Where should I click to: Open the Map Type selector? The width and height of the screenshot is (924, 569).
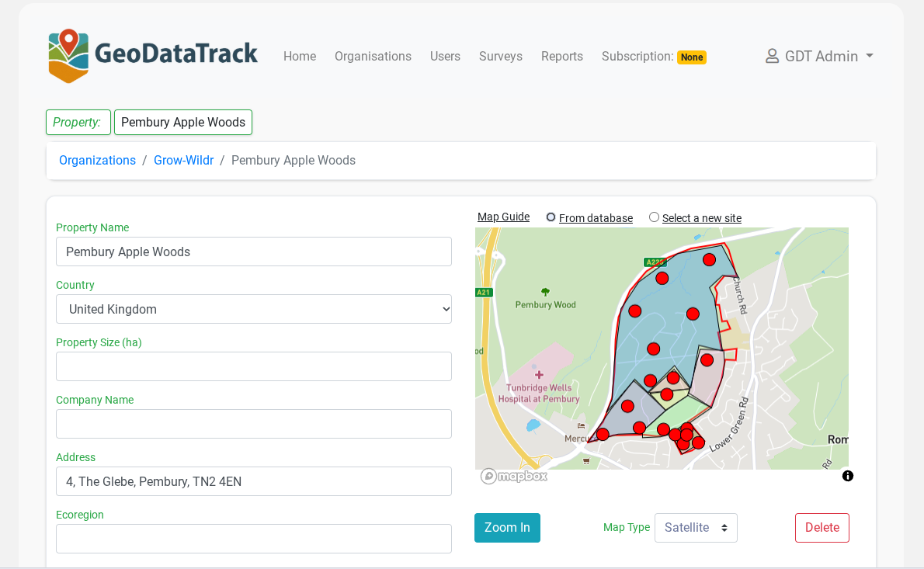coord(696,527)
